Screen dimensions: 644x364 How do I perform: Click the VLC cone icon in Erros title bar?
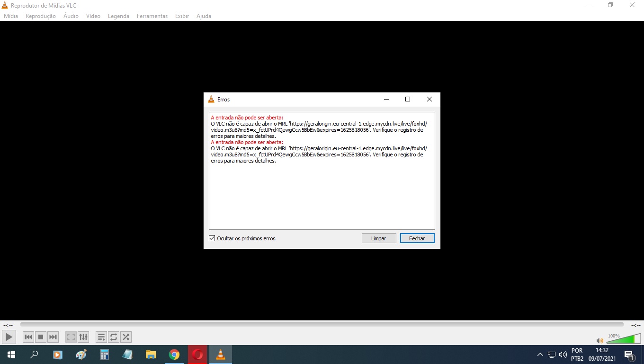tap(211, 100)
